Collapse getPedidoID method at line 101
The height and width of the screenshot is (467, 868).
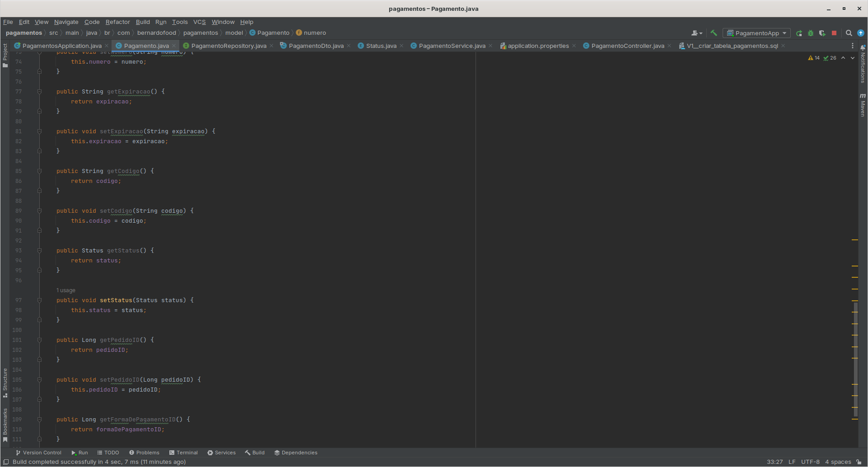[x=39, y=340]
